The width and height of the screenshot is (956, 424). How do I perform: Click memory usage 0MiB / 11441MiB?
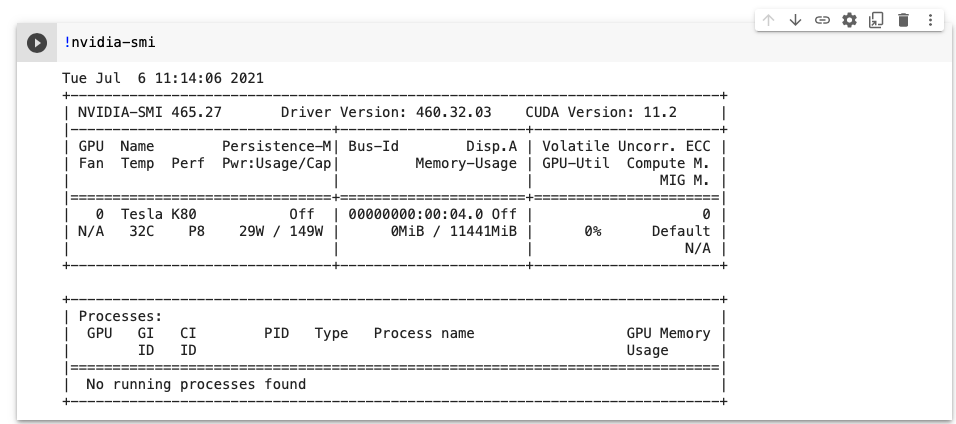pos(454,231)
